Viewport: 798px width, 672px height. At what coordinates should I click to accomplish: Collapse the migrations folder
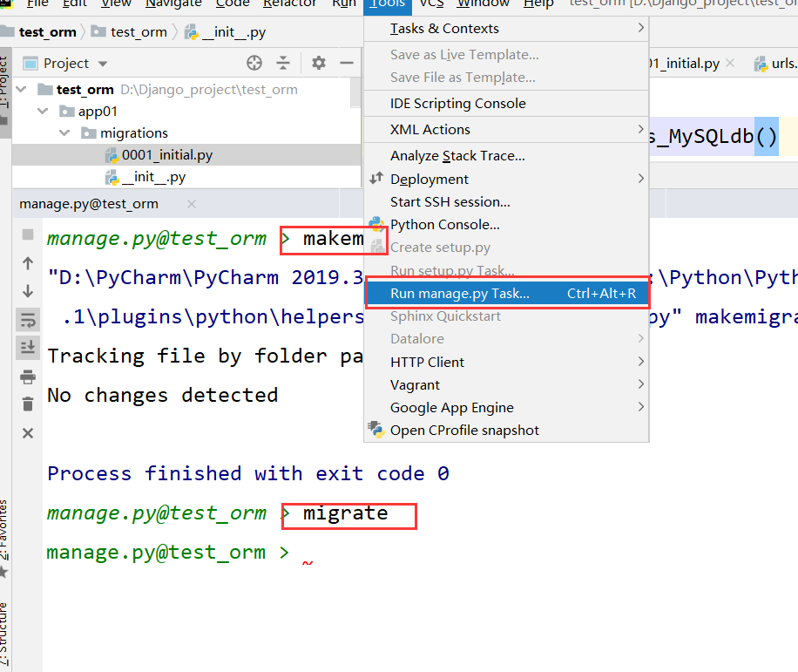tap(64, 132)
